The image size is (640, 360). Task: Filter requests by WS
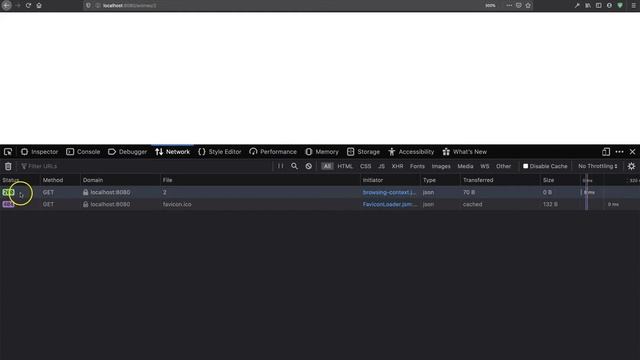click(484, 166)
